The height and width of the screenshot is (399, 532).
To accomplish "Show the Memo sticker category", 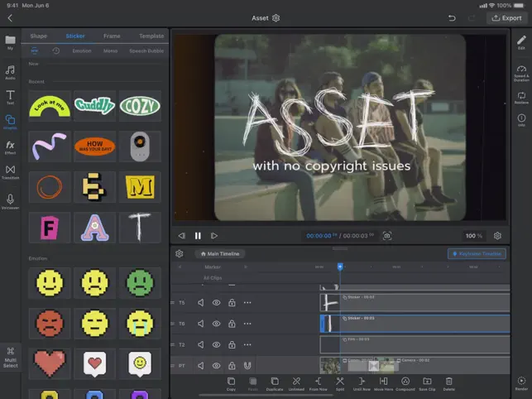I will tap(110, 51).
